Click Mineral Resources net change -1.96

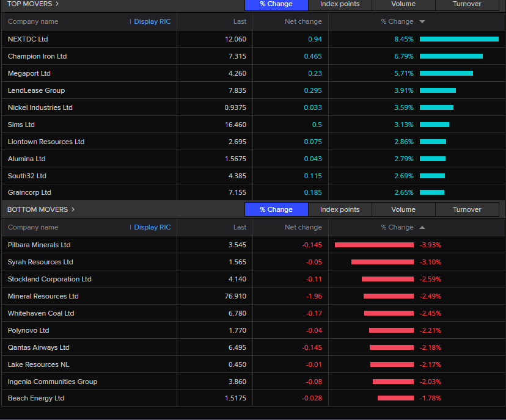[x=314, y=296]
